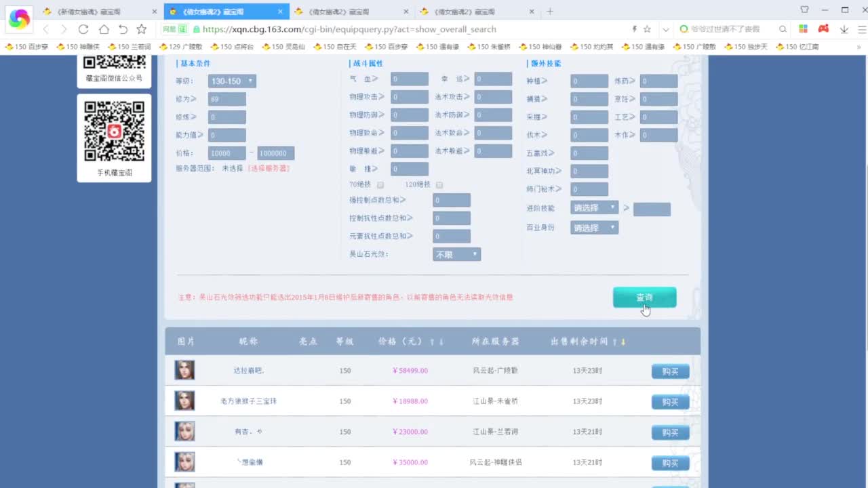868x488 pixels.
Task: Buy the ¥23000.00 character with 购买
Action: pos(671,432)
